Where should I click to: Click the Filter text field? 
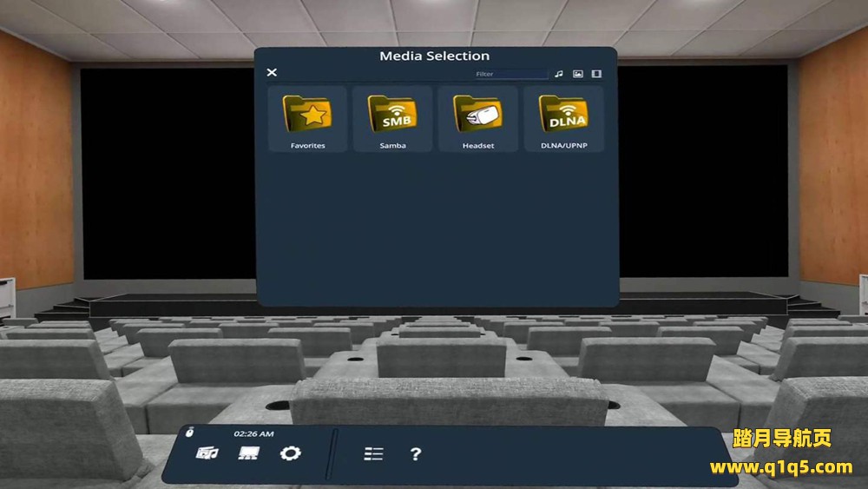512,74
